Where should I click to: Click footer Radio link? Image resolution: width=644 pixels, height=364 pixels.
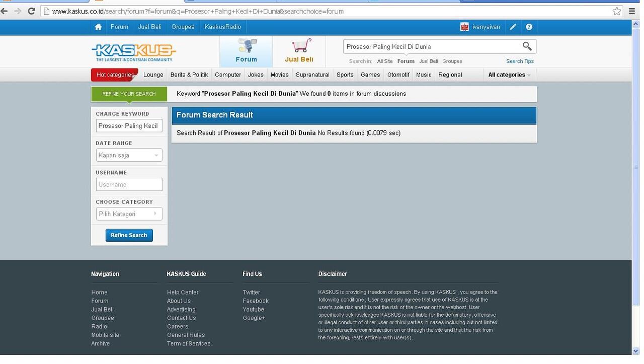click(99, 327)
